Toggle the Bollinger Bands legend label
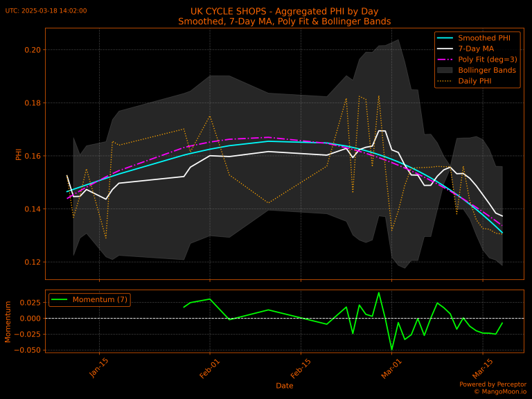Viewport: 532px width, 399px height. [487, 71]
